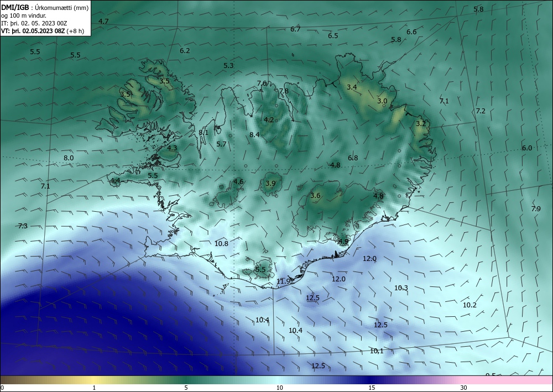Screen dimensions: 553x392
Task: Select the color scale tick label 5
Action: 186,388
